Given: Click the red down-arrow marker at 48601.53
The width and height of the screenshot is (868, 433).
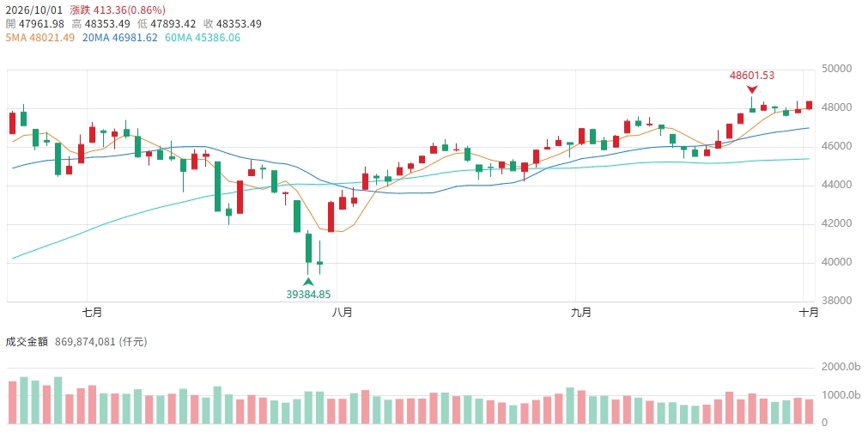Looking at the screenshot, I should [x=752, y=89].
